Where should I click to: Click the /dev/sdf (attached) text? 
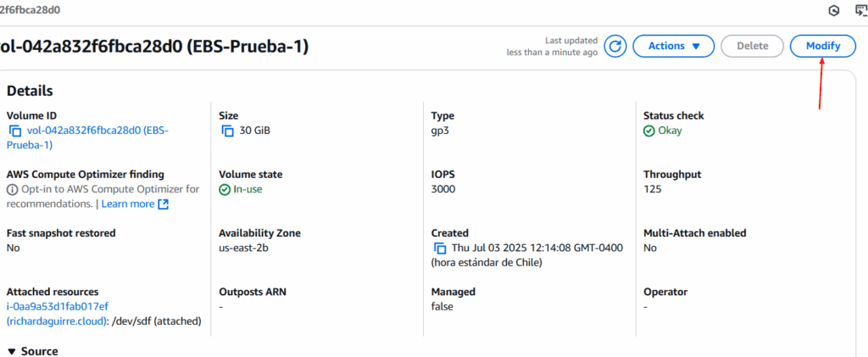click(157, 321)
